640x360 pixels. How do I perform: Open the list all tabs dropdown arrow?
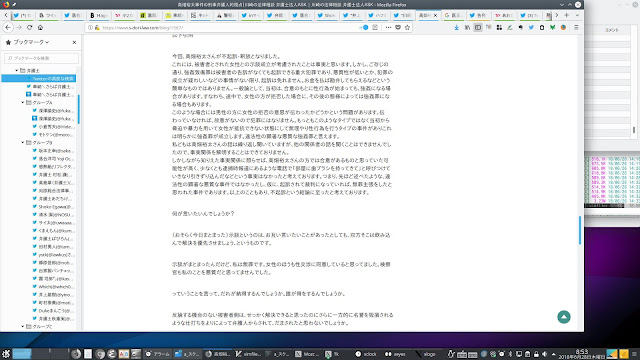[577, 15]
